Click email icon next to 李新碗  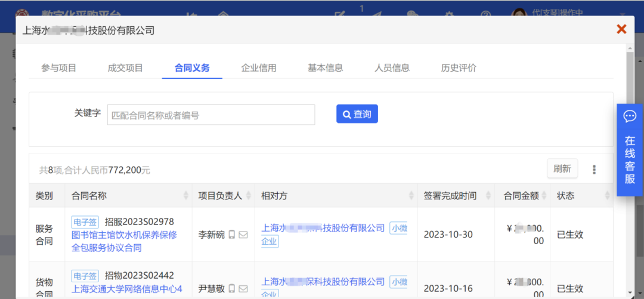click(x=243, y=235)
